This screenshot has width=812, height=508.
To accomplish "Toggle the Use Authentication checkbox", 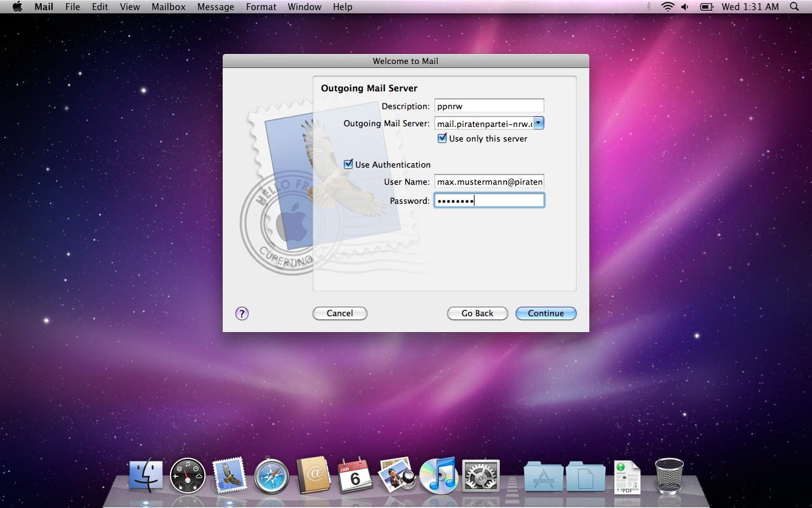I will pyautogui.click(x=348, y=164).
